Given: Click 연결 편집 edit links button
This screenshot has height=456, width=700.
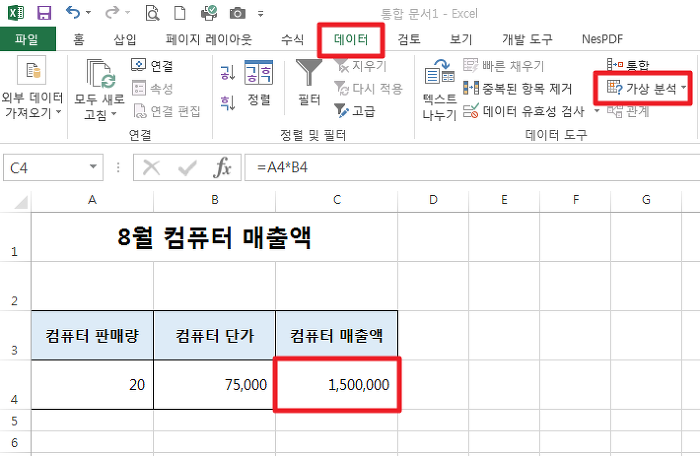Looking at the screenshot, I should (x=167, y=111).
